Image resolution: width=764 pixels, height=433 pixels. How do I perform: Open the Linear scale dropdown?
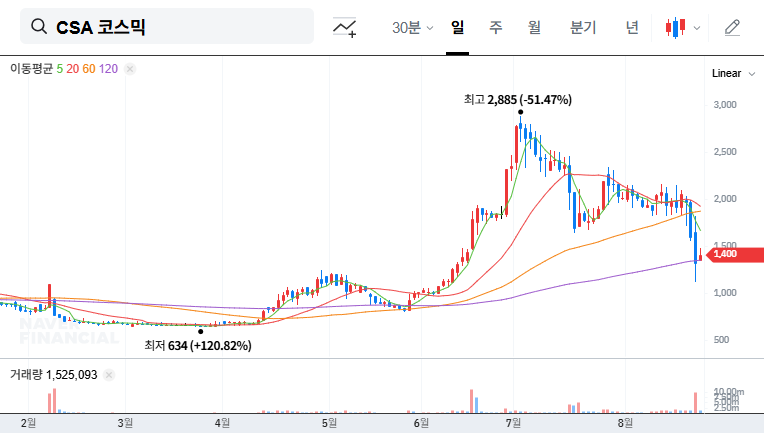(x=733, y=74)
